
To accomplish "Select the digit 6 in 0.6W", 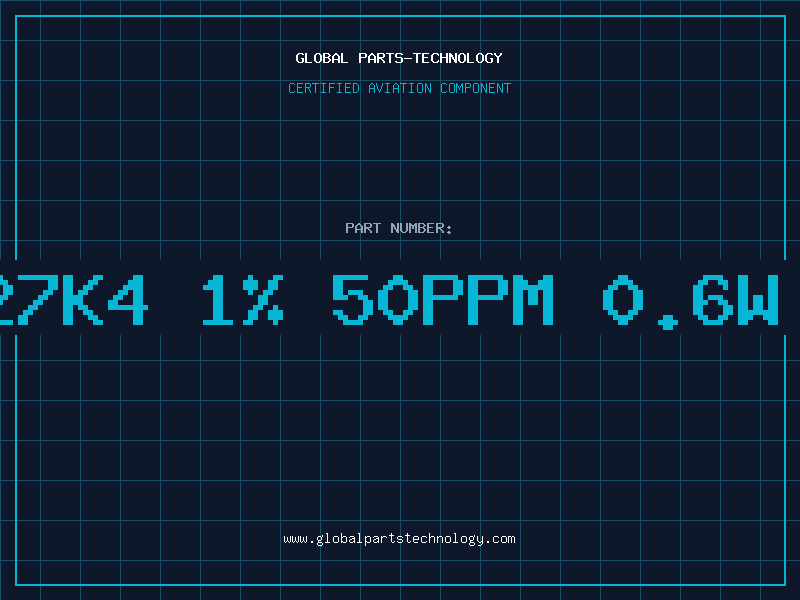I will [x=713, y=300].
